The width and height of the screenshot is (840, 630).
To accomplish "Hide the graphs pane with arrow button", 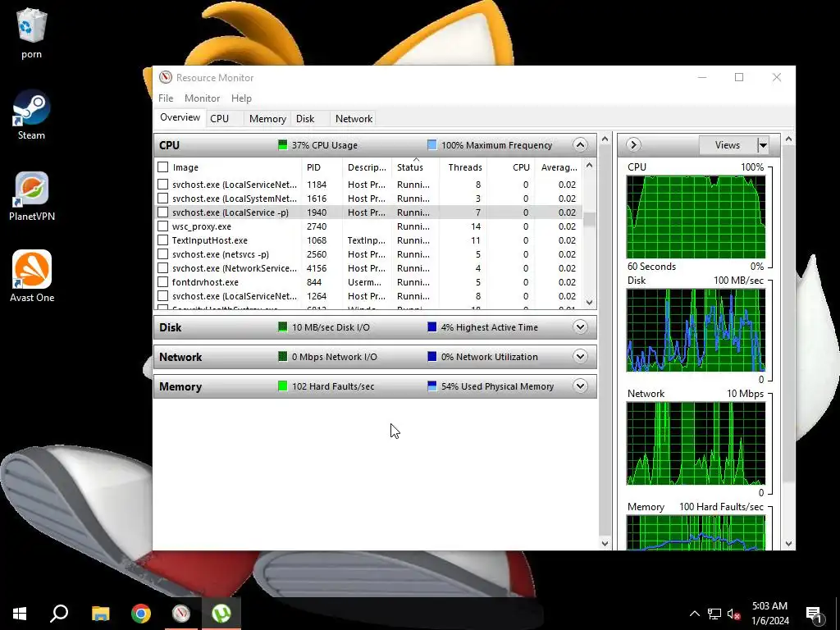I will pyautogui.click(x=633, y=145).
